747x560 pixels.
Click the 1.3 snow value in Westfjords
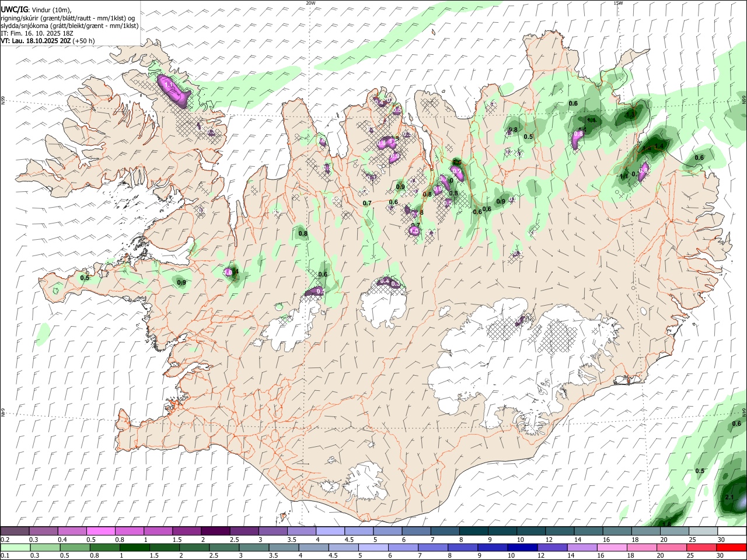(x=169, y=85)
